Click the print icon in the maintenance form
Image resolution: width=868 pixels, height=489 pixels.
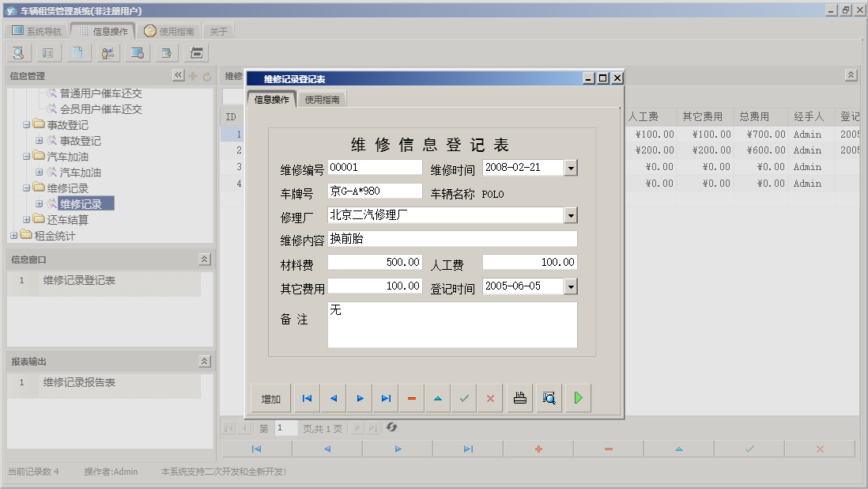[519, 398]
